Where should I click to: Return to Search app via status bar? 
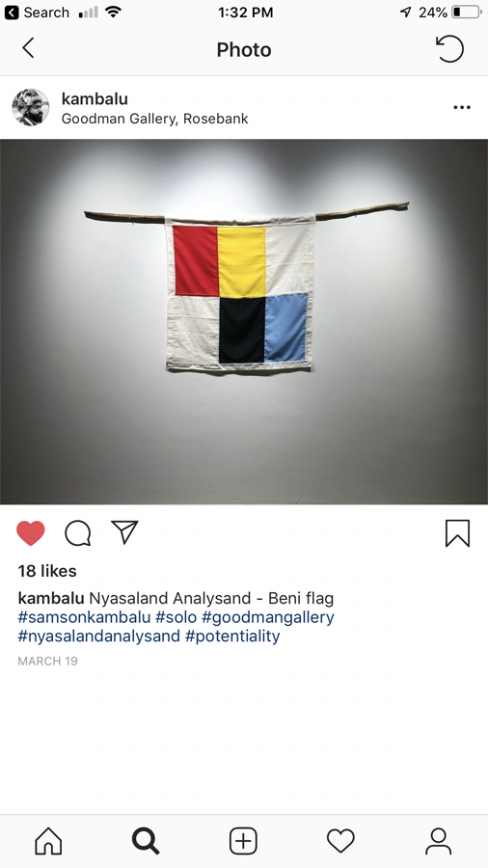[x=37, y=13]
